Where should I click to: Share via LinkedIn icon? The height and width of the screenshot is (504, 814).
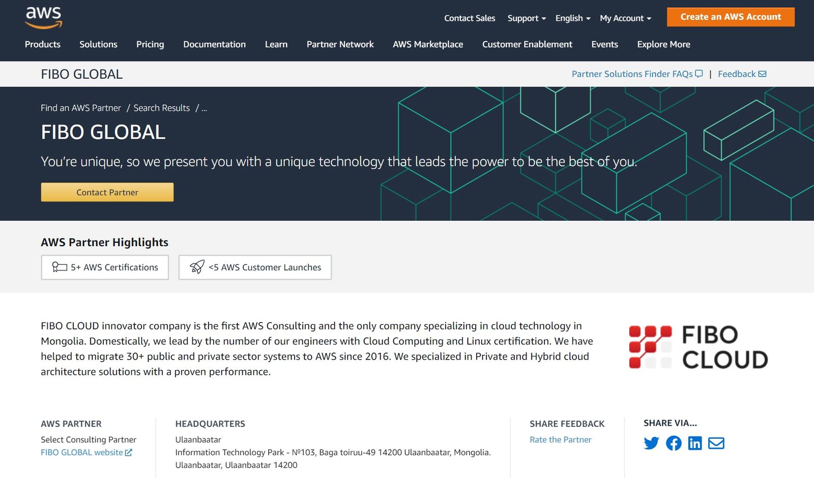695,443
